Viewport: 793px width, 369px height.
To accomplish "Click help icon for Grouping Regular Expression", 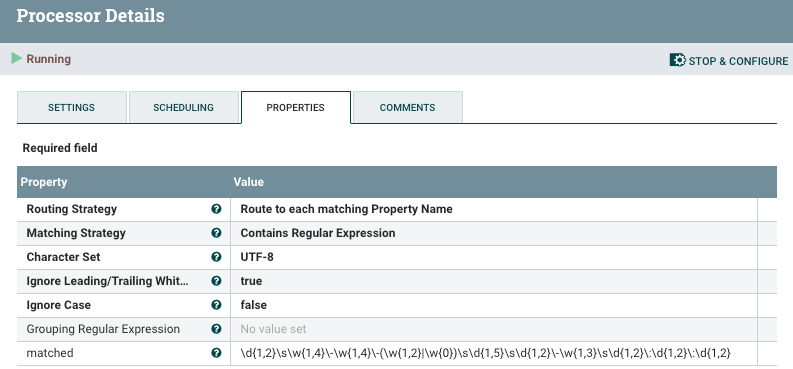I will [216, 329].
